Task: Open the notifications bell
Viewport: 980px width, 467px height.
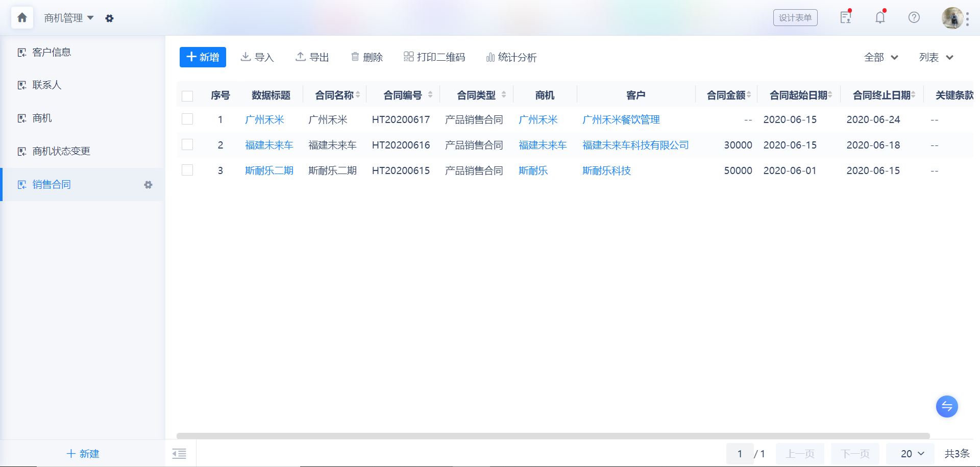Action: [x=880, y=17]
